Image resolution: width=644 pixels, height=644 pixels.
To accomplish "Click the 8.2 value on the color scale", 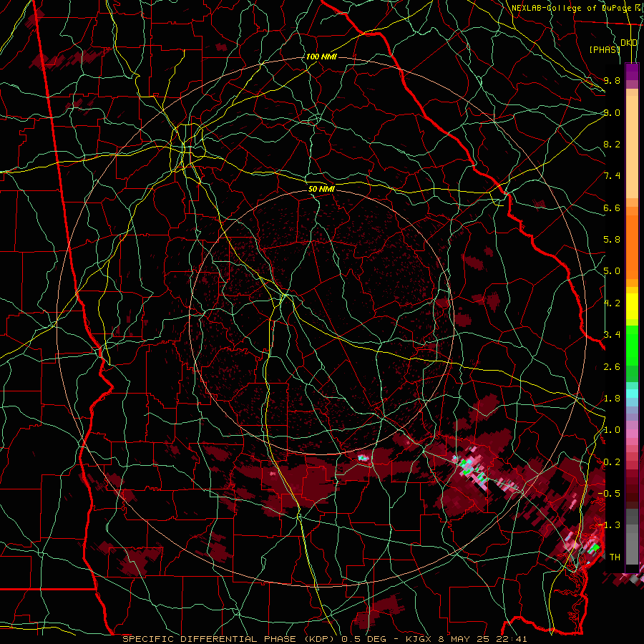I will pos(612,144).
